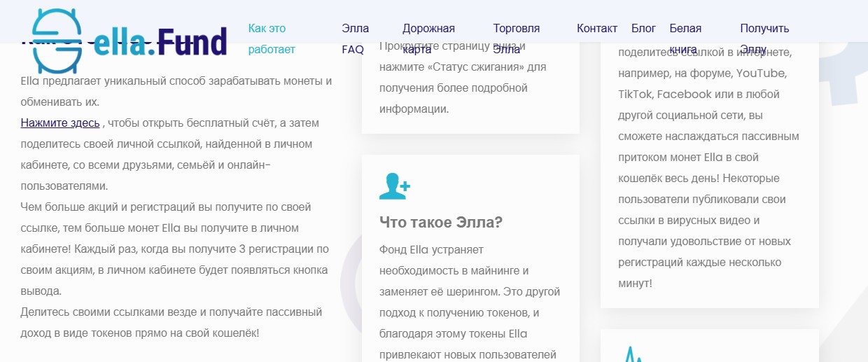Open the Белая книга menu item
The image size is (868, 362).
coord(685,39)
